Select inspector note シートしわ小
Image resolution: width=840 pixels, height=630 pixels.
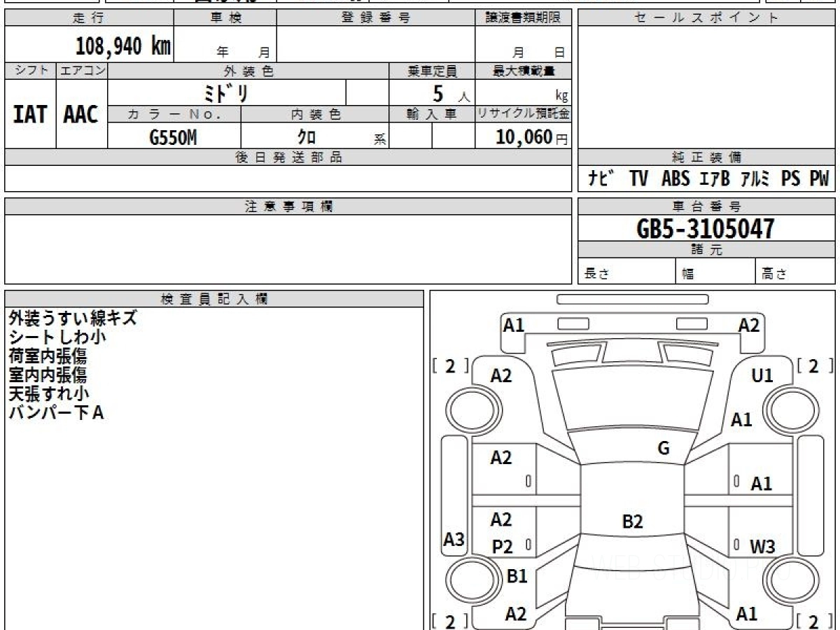(57, 337)
